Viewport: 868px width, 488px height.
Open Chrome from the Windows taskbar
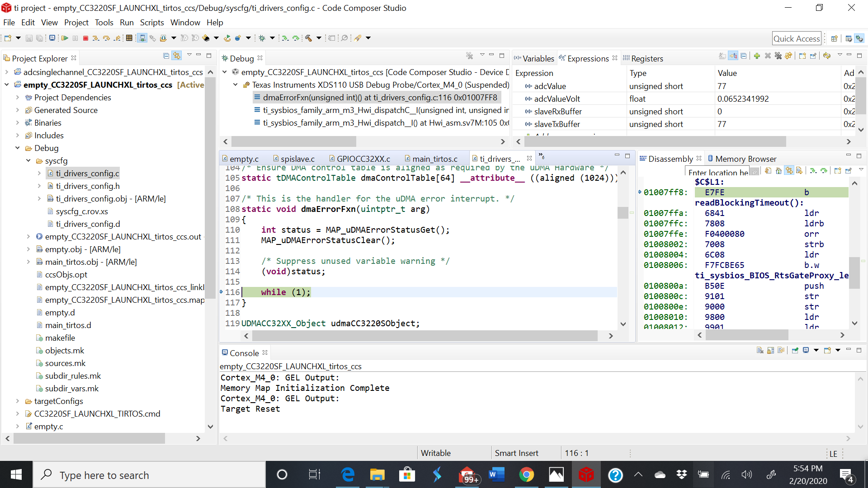tap(526, 475)
